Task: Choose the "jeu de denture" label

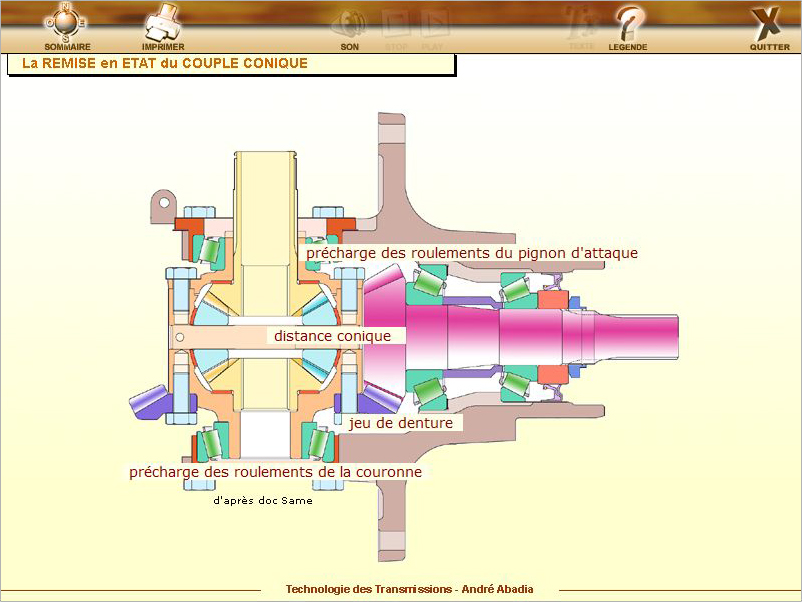Action: [400, 423]
